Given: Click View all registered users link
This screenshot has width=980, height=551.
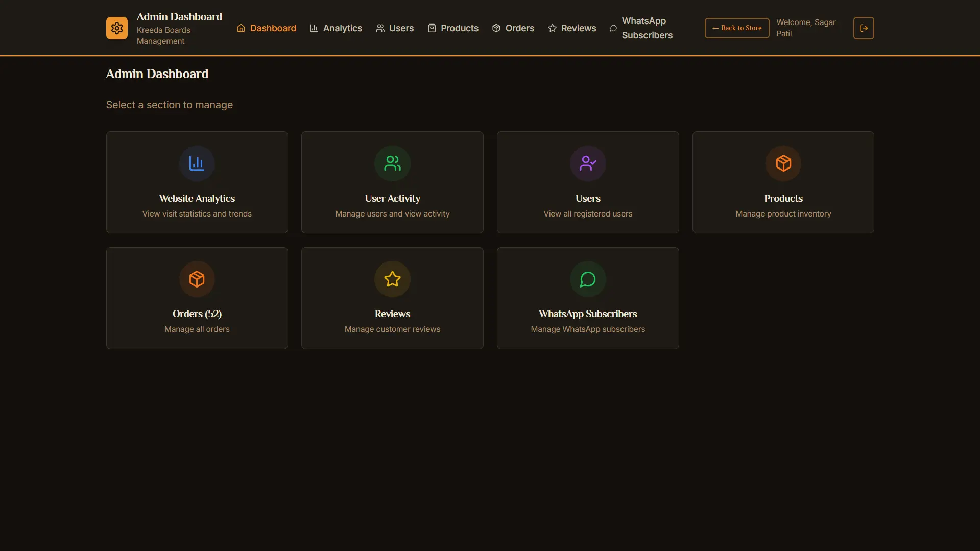Looking at the screenshot, I should tap(588, 214).
